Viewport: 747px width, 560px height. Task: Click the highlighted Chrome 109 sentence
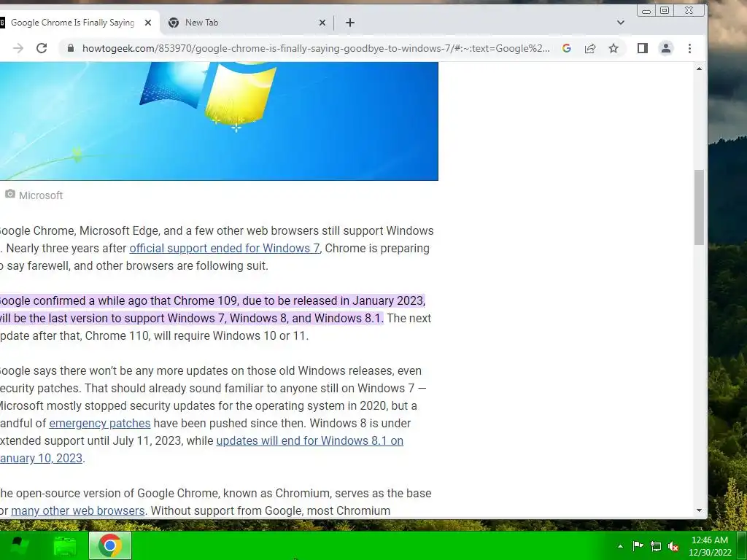tap(213, 309)
